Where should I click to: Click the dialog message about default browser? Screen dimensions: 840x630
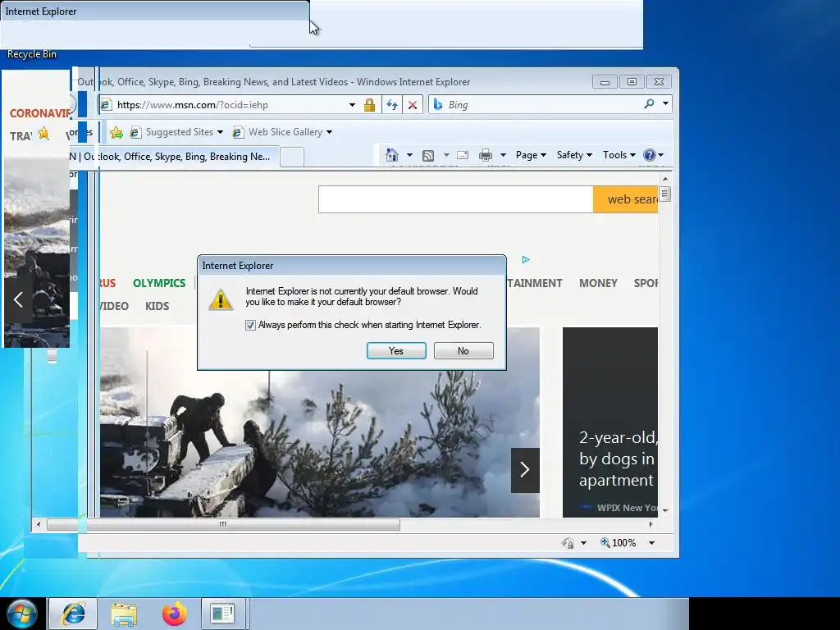pyautogui.click(x=362, y=296)
